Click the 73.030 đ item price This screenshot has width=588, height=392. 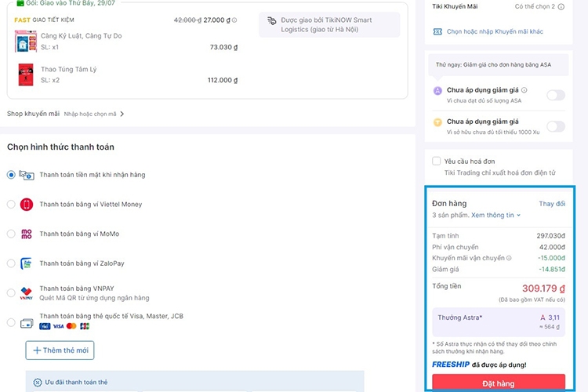click(x=224, y=47)
